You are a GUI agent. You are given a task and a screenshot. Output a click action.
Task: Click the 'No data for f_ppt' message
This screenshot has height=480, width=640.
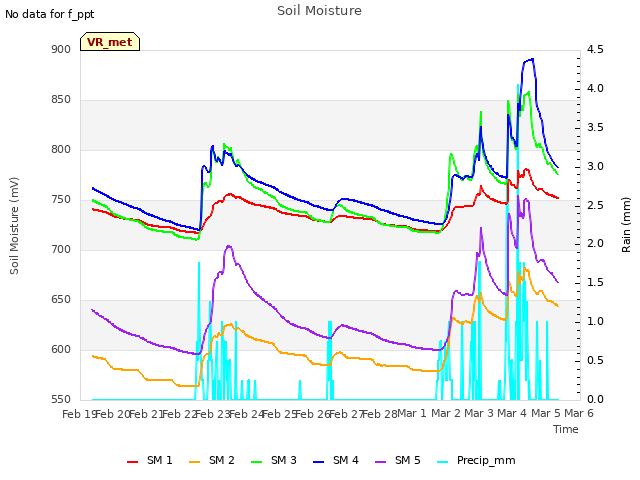49,14
